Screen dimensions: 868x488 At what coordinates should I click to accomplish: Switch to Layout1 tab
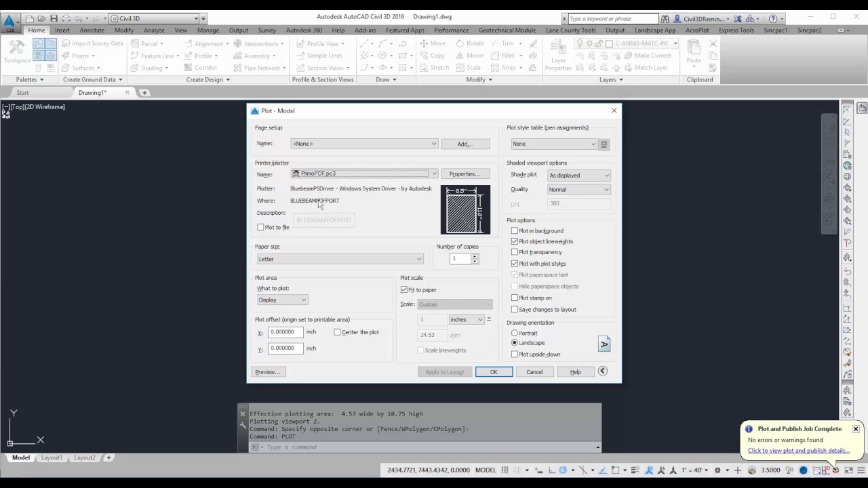(52, 457)
